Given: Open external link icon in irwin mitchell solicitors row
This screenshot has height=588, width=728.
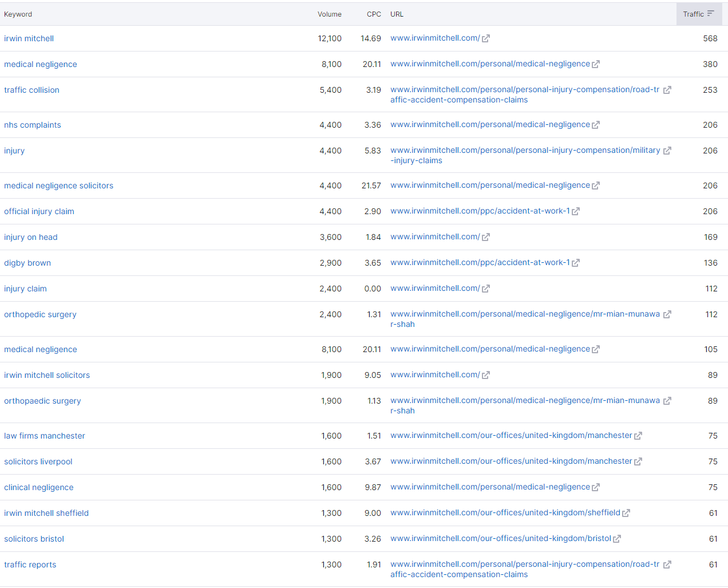Looking at the screenshot, I should click(x=485, y=375).
